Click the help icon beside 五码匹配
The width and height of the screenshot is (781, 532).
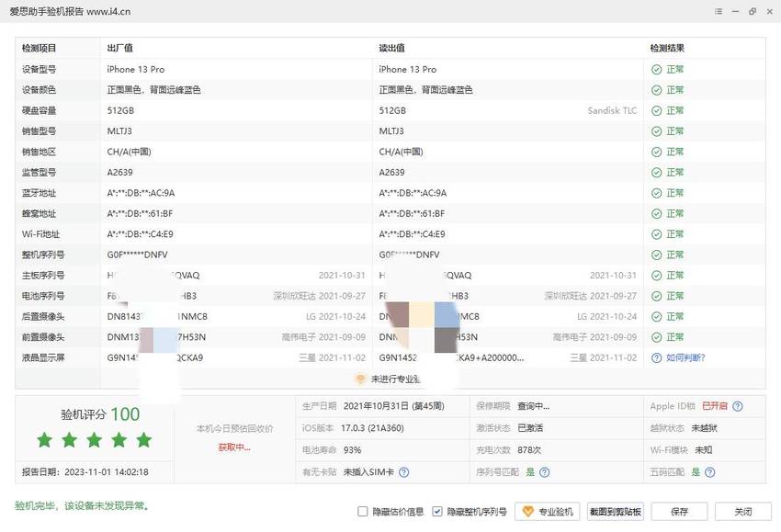click(x=710, y=471)
